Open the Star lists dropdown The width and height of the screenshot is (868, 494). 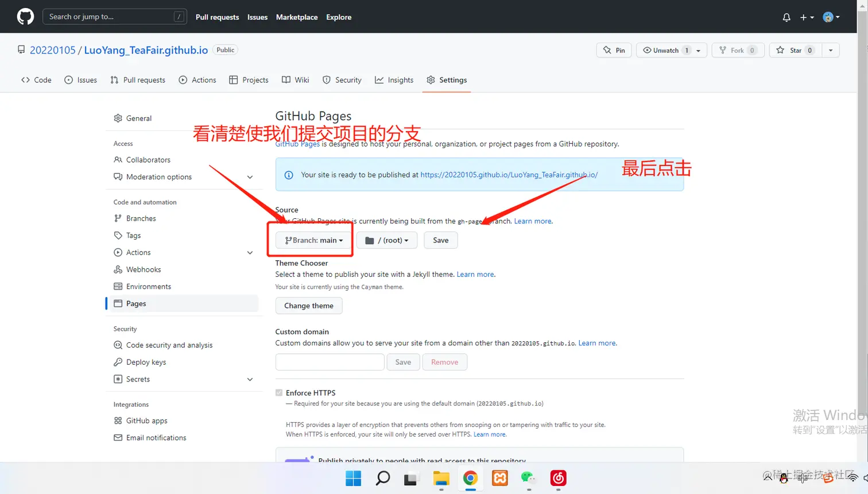(831, 51)
